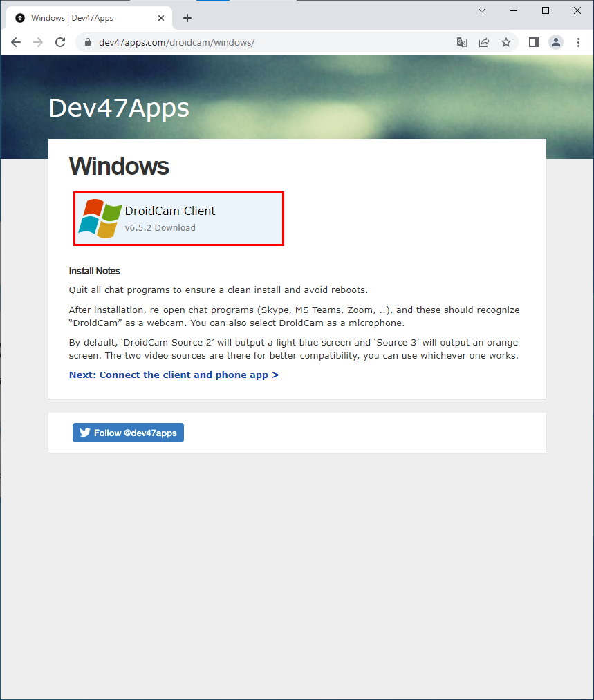The height and width of the screenshot is (700, 594).
Task: Click Follow @dev47apps Twitter button
Action: click(x=128, y=433)
